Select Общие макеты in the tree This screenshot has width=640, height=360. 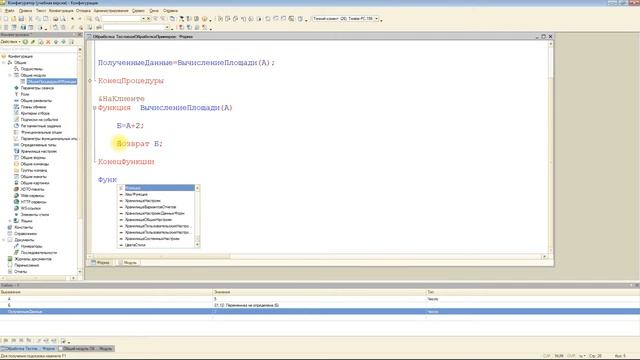33,177
